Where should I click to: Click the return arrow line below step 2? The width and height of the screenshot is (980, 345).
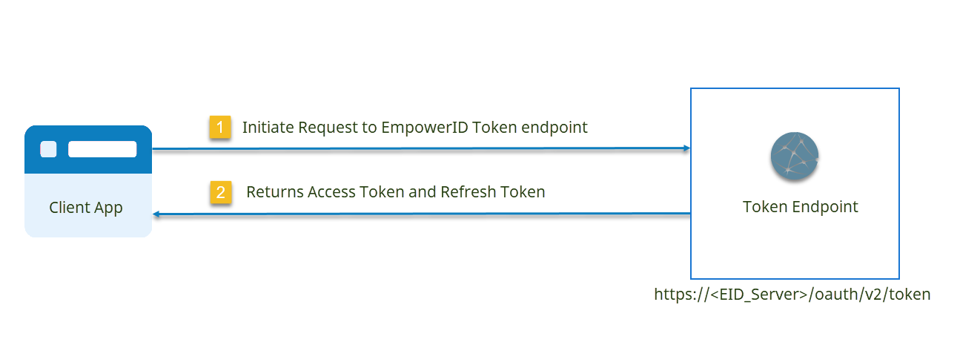[415, 214]
